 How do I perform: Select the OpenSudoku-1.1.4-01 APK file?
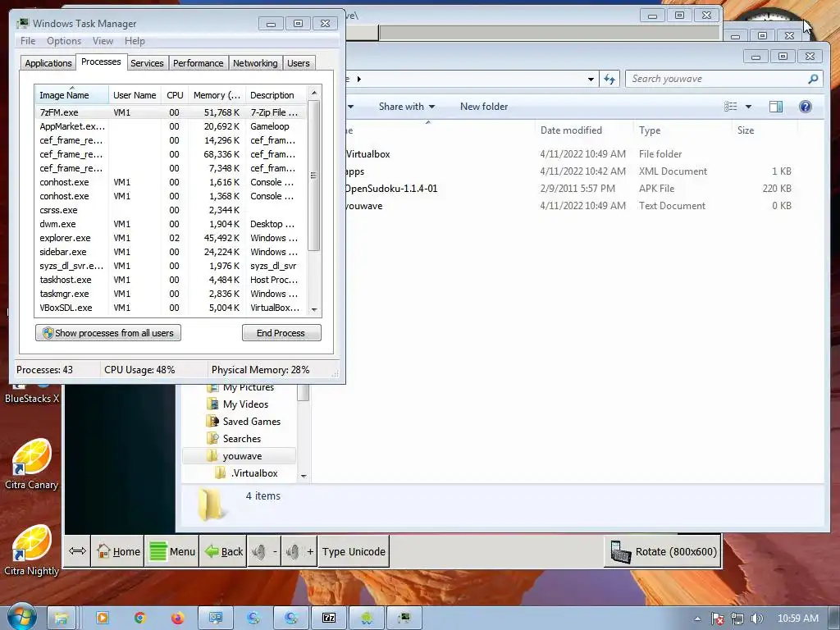390,189
